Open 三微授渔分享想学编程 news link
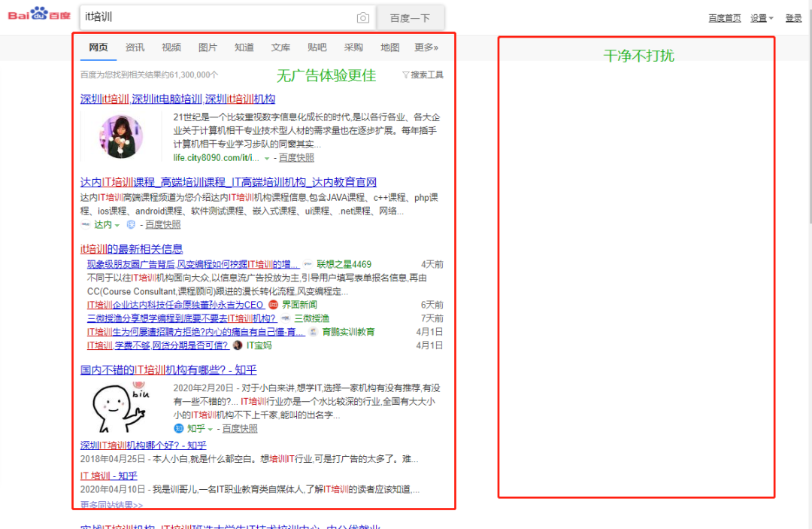This screenshot has height=529, width=812. 181,318
